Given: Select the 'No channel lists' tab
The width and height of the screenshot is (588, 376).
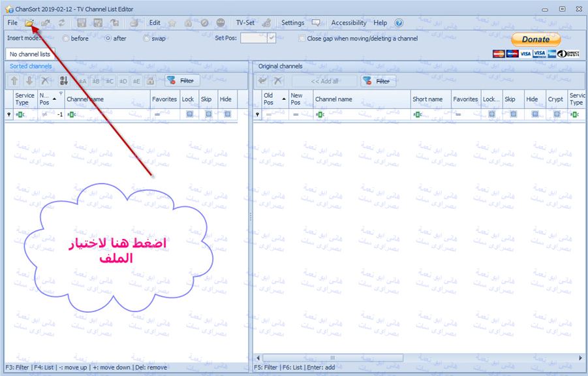Looking at the screenshot, I should (x=30, y=54).
